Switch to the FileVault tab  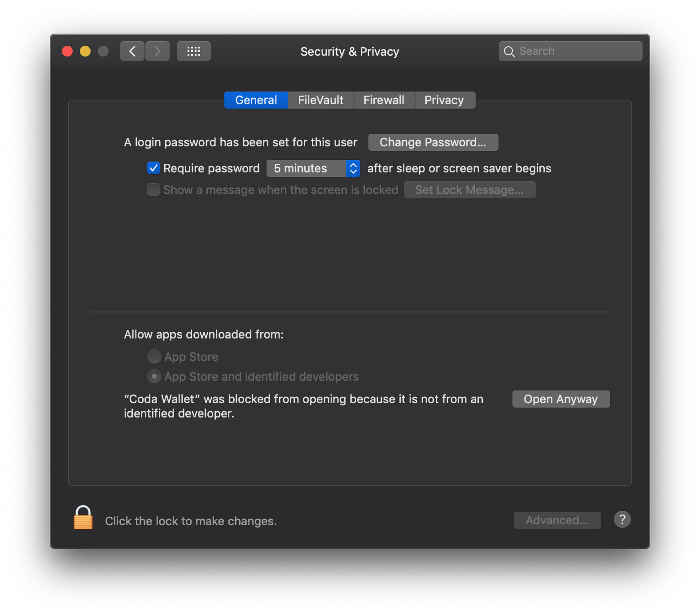coord(321,100)
